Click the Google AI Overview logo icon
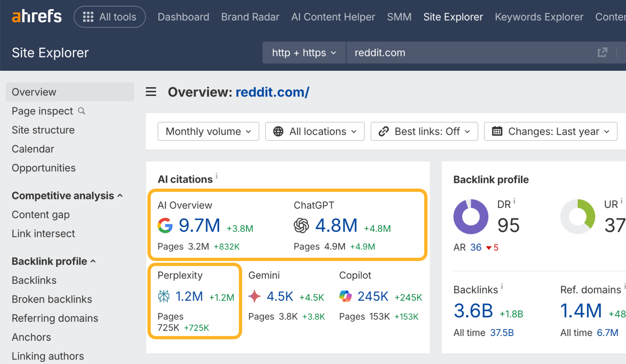The width and height of the screenshot is (626, 364). tap(165, 225)
